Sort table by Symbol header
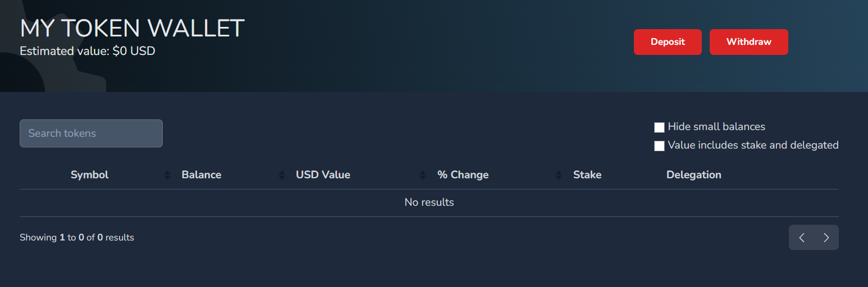The image size is (868, 287). 90,175
